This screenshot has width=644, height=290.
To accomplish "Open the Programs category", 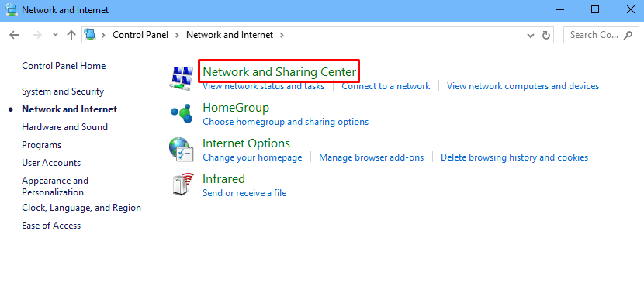I will [41, 145].
